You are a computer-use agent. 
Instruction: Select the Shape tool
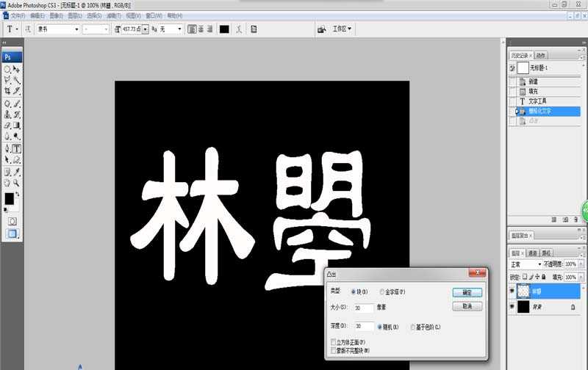click(x=16, y=160)
